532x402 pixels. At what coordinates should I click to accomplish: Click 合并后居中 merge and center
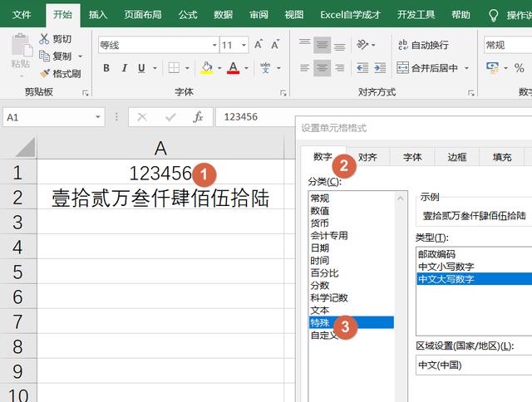point(427,68)
